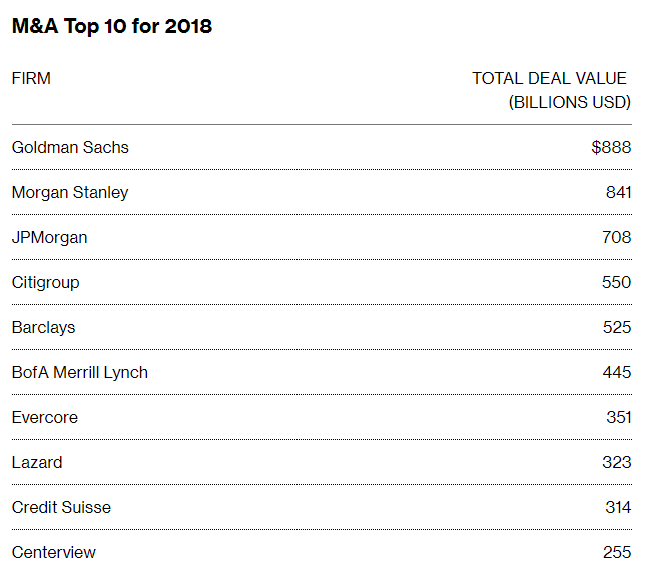This screenshot has height=586, width=646.
Task: Click the 708 value for JPMorgan
Action: coord(616,237)
